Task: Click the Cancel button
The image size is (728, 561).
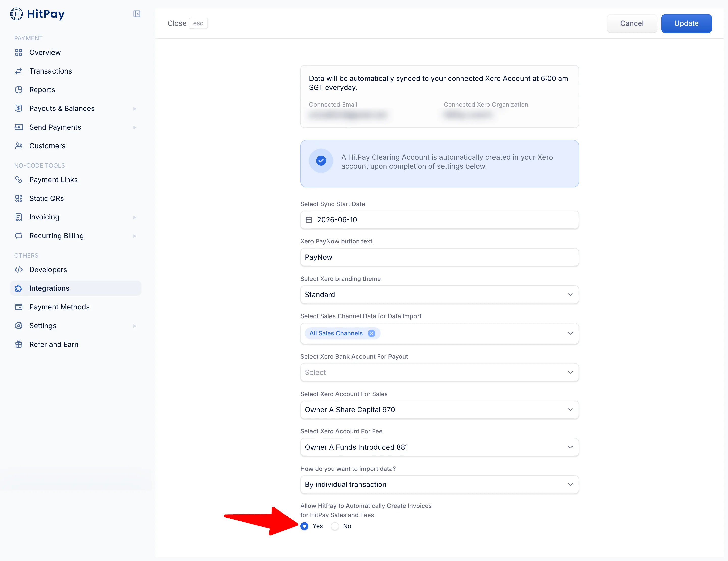Action: point(632,23)
